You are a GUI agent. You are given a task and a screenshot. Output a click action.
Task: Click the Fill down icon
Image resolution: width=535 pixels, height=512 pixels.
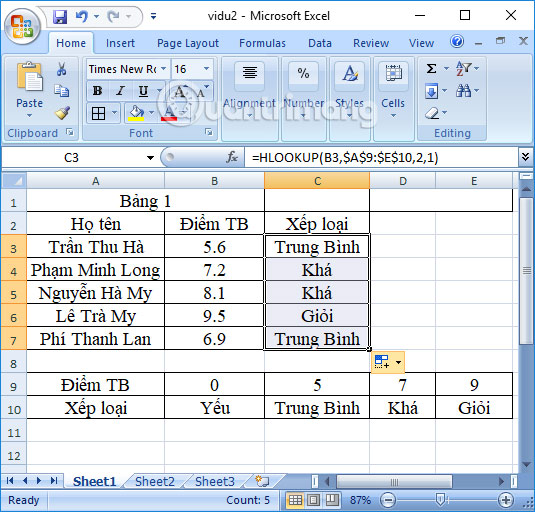tap(432, 91)
